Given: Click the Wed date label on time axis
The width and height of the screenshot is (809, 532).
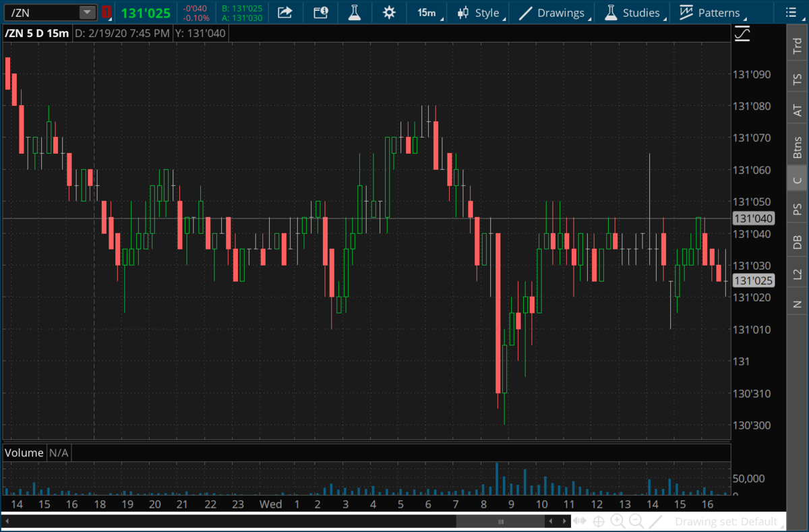Looking at the screenshot, I should click(x=271, y=504).
